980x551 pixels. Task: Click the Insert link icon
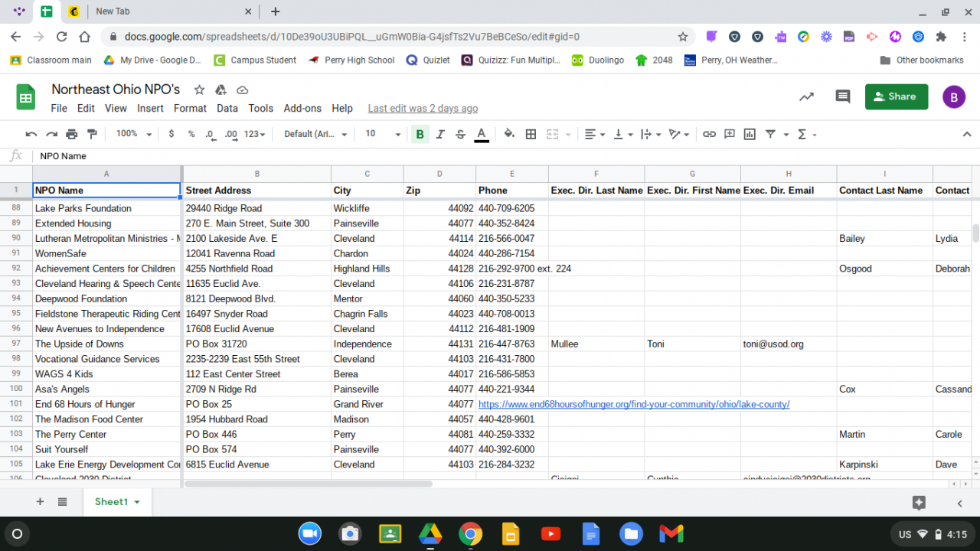(709, 134)
